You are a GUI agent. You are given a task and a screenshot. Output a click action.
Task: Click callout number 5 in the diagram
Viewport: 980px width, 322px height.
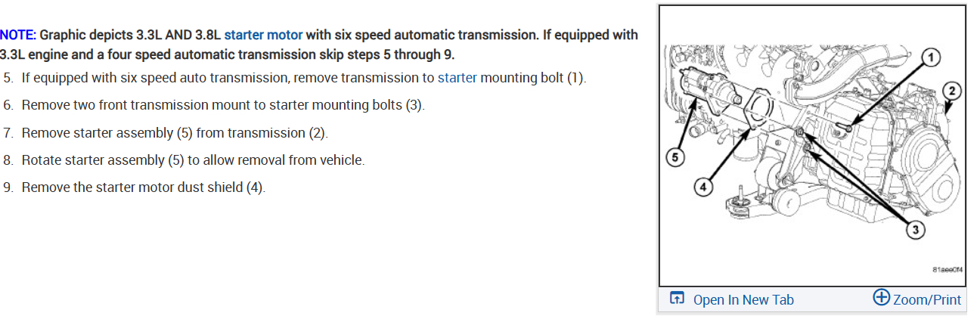(x=676, y=157)
